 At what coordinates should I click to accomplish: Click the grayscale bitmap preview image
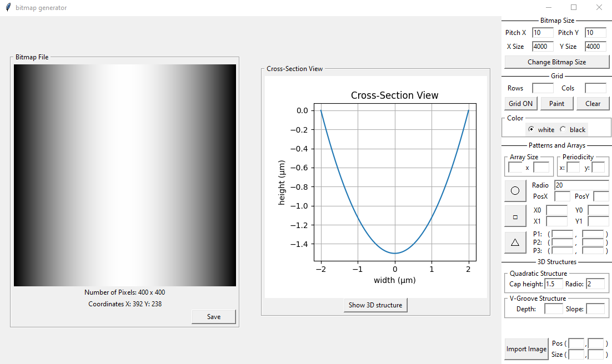point(125,175)
